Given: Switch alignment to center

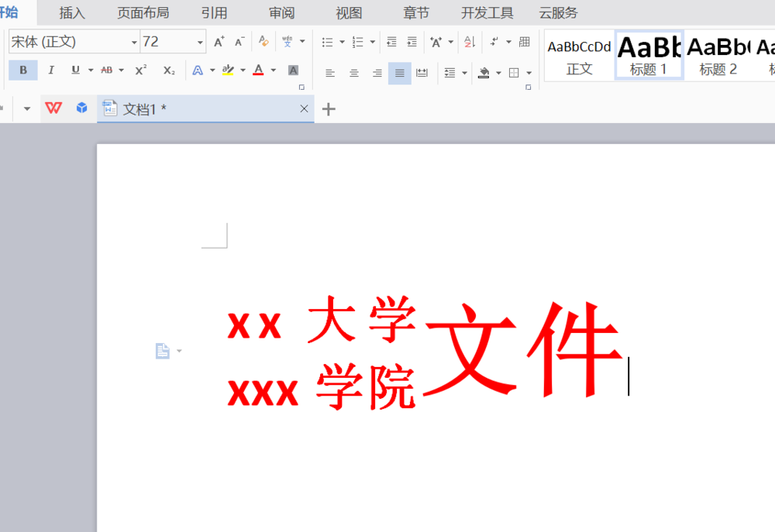Looking at the screenshot, I should tap(353, 71).
